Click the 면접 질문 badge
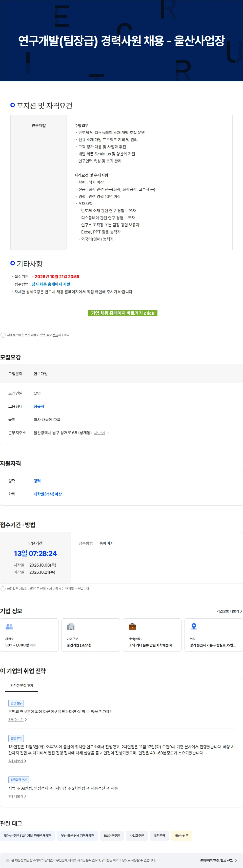The image size is (243, 868). point(16,703)
